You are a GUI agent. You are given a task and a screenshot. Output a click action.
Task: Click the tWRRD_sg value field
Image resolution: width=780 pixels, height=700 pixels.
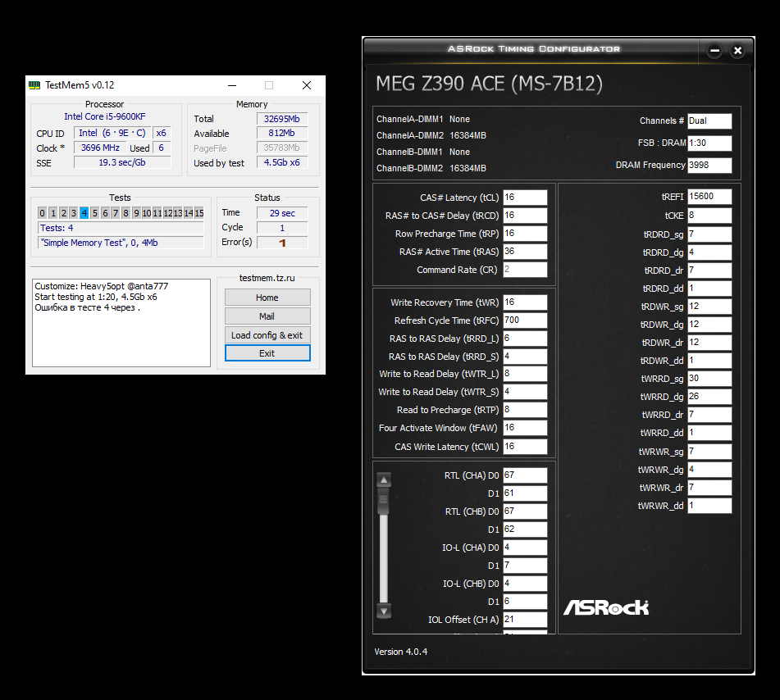[709, 379]
